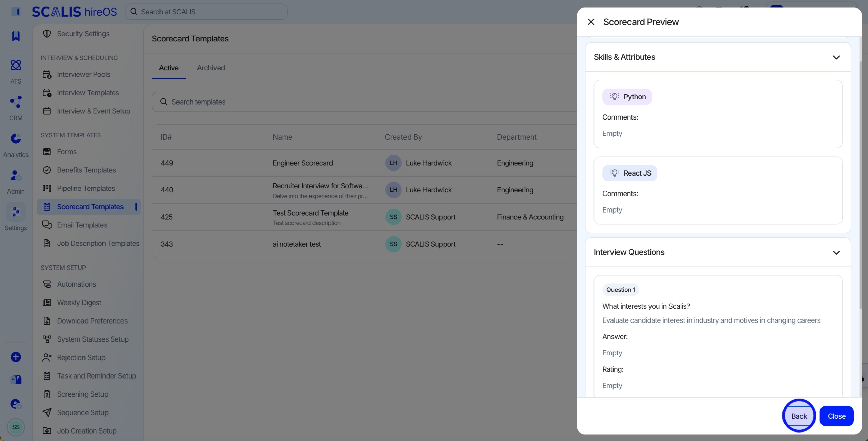Click the System Statuses Setup icon
The height and width of the screenshot is (441, 868).
click(47, 339)
